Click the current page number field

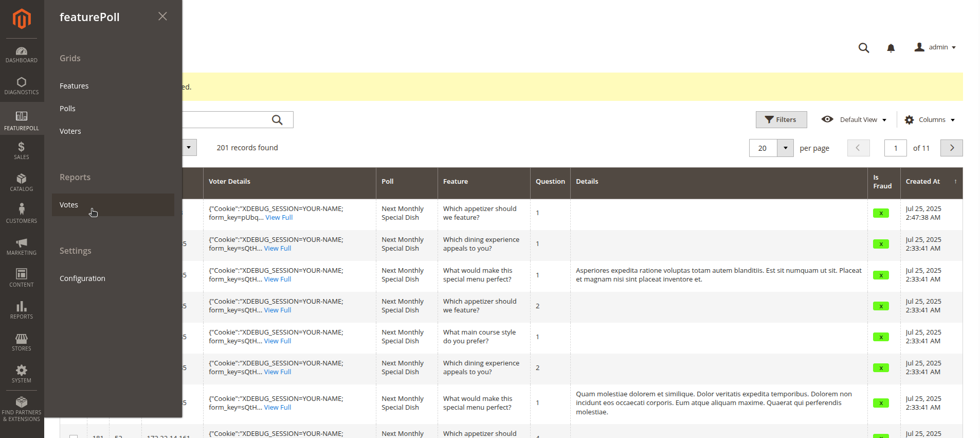(x=895, y=148)
